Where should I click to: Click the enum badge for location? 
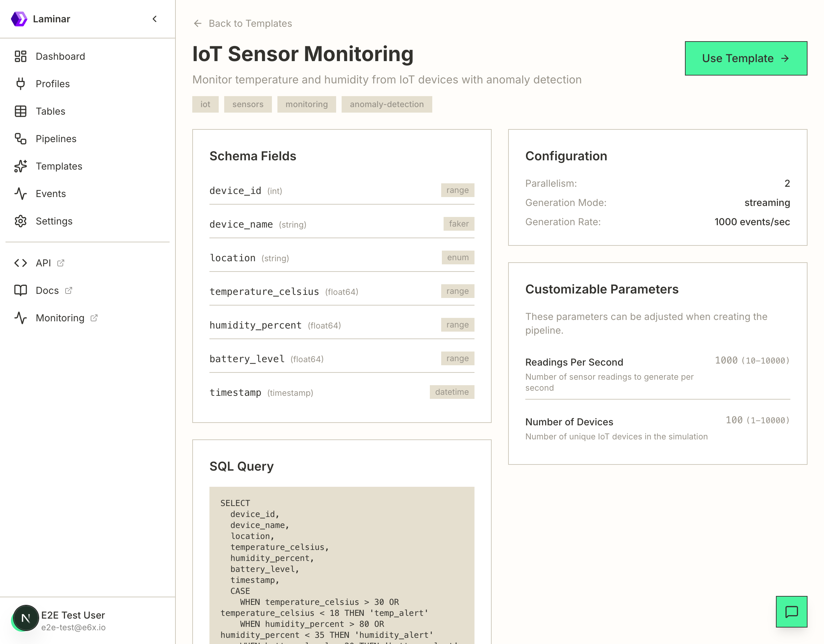coord(458,257)
